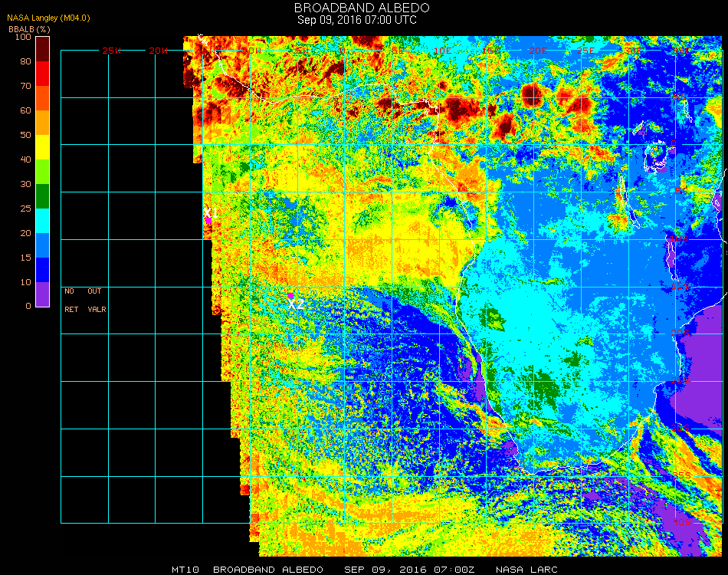Click the '30S' latitude label
The image size is (728, 575).
coord(680,428)
